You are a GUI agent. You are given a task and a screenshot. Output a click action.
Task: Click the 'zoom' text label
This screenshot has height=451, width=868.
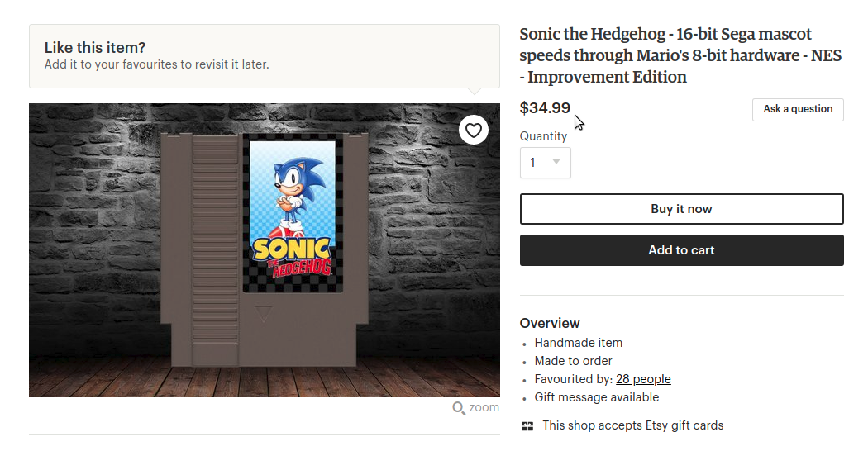click(x=484, y=407)
